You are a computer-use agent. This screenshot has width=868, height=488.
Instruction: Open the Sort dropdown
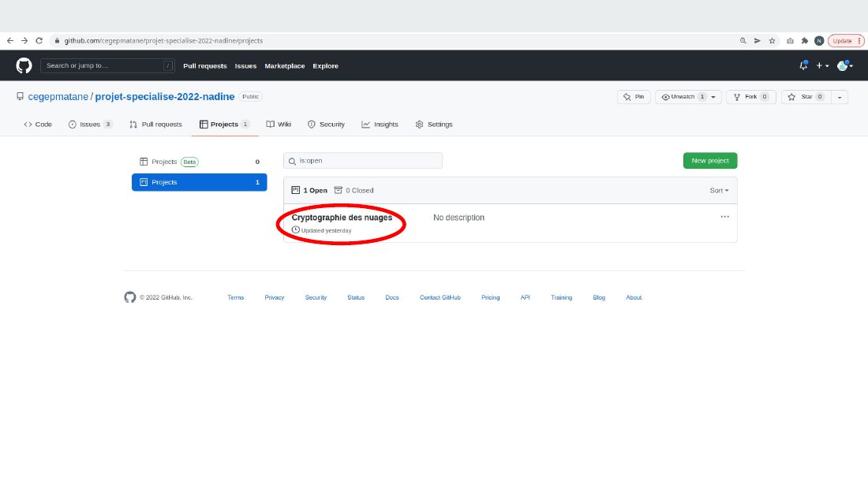click(719, 190)
